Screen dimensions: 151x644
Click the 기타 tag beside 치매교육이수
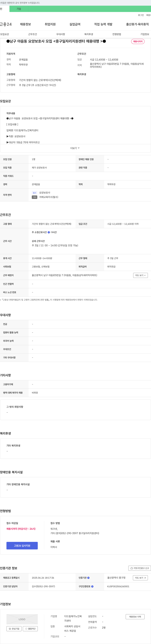point(34,197)
